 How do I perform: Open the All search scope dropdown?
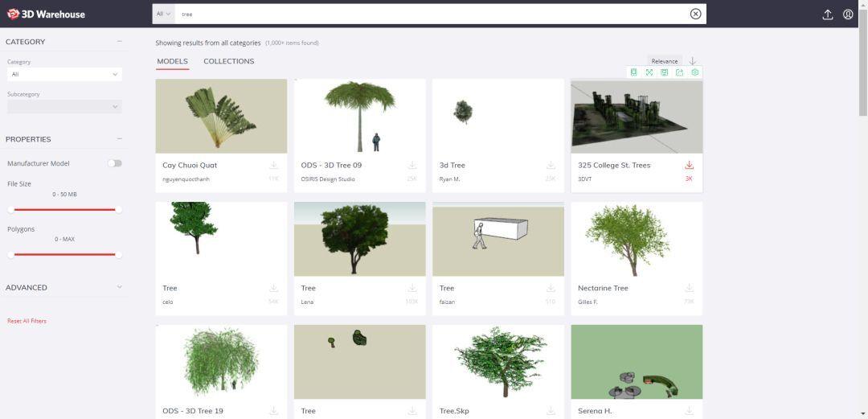tap(163, 14)
